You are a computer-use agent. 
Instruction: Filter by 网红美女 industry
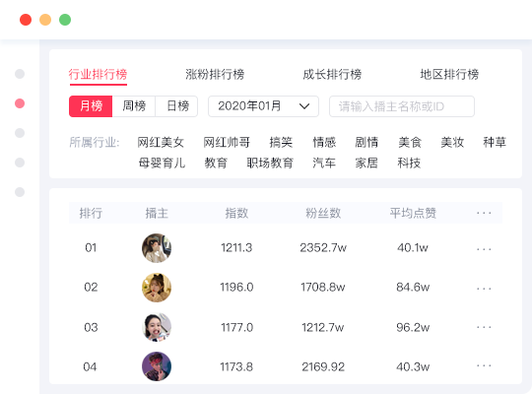[x=161, y=142]
